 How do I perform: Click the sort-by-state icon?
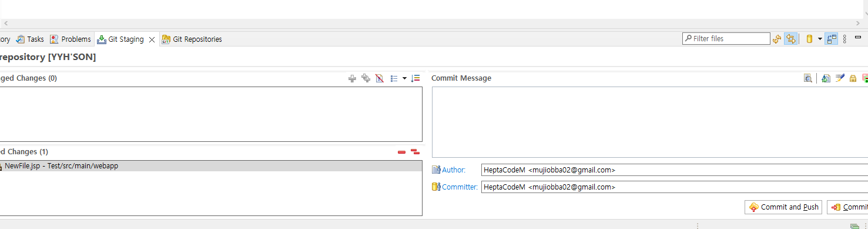click(x=415, y=78)
